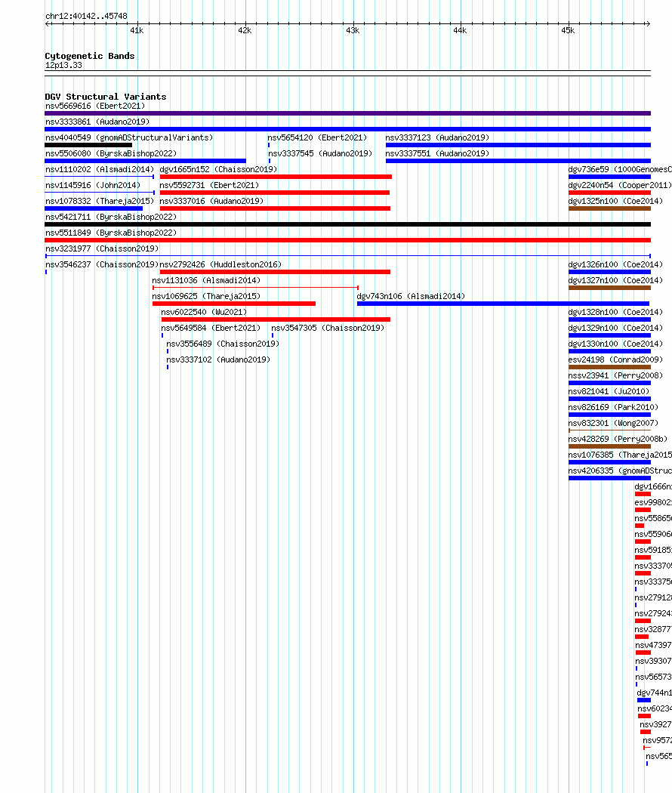This screenshot has width=672, height=793.
Task: Click nsv5506080 (ByrskaBishop2022) label
Action: coord(111,153)
